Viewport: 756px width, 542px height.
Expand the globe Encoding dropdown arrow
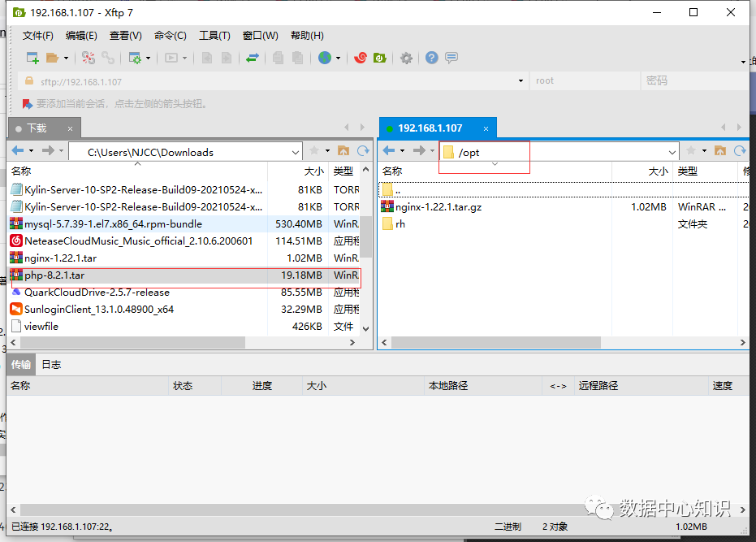[x=338, y=58]
